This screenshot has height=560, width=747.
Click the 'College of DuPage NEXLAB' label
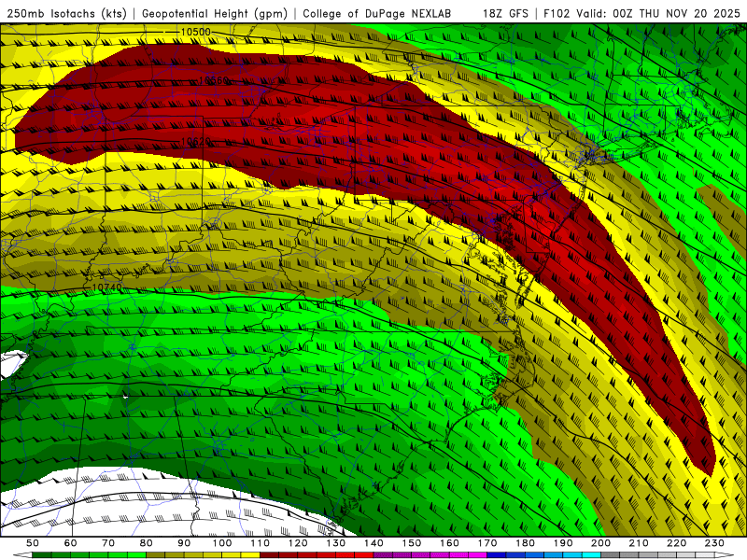click(x=377, y=13)
